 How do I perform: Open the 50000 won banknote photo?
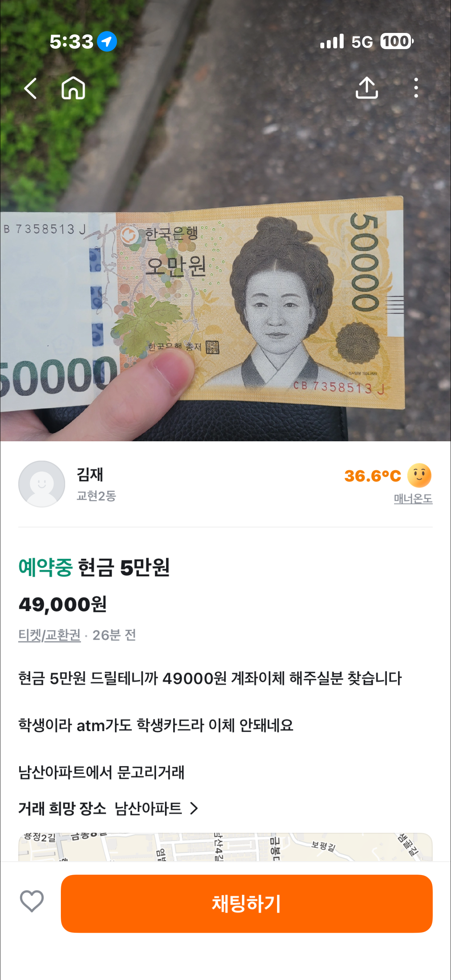pyautogui.click(x=225, y=221)
